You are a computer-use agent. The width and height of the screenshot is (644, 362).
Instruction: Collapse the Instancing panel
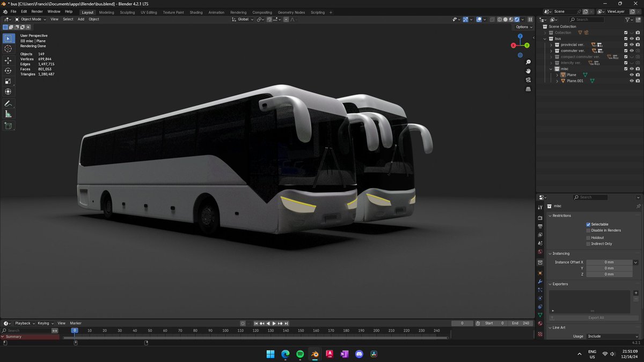click(x=550, y=253)
